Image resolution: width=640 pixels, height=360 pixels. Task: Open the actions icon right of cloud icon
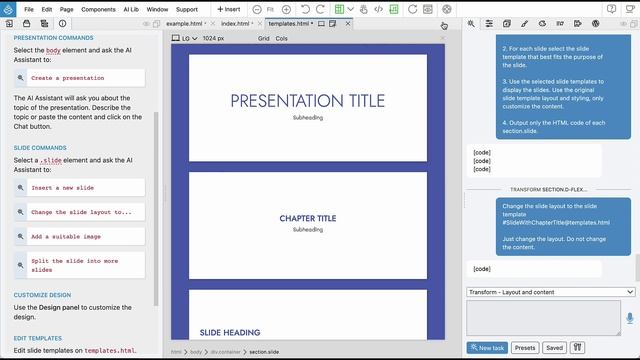[560, 24]
